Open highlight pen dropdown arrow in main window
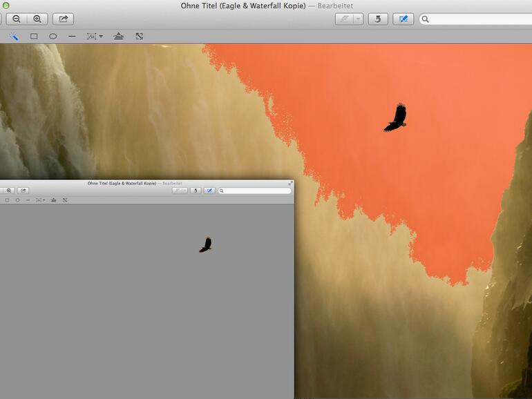This screenshot has height=399, width=532. 359,19
